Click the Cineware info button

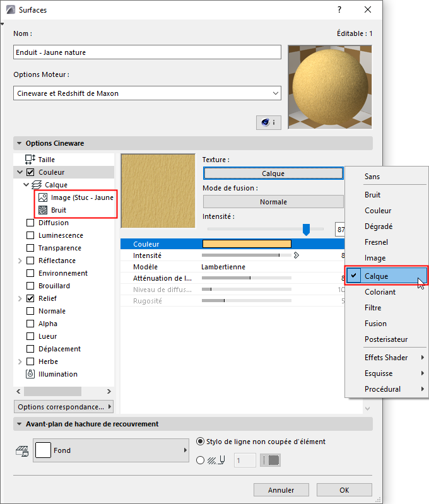pos(269,122)
